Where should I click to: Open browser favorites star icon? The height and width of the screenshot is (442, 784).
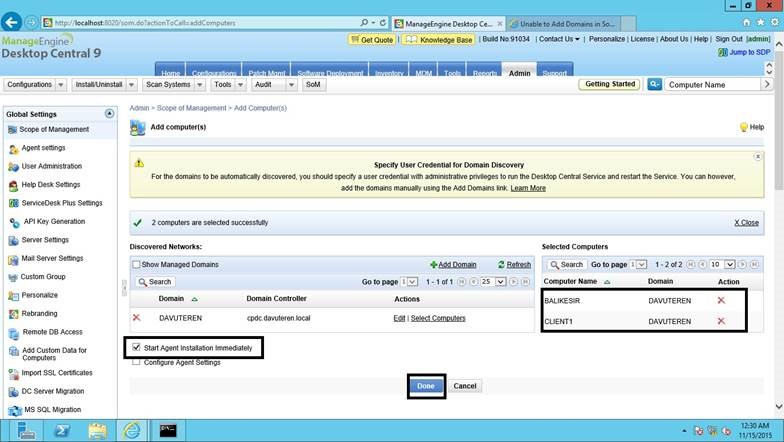(760, 22)
